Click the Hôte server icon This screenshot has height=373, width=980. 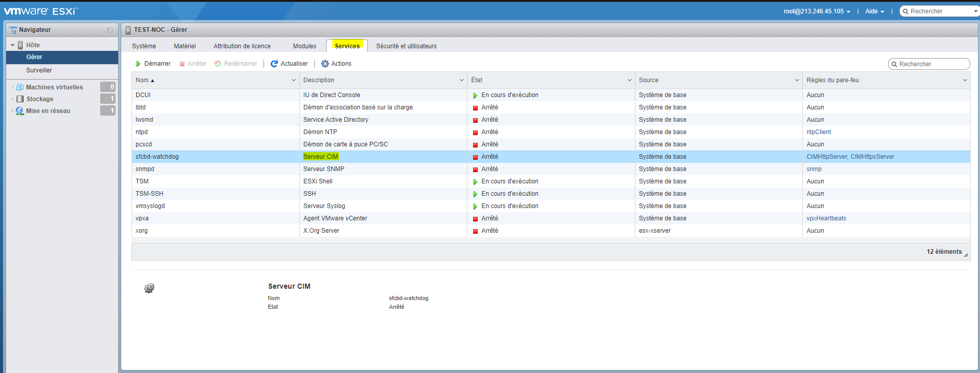tap(21, 45)
